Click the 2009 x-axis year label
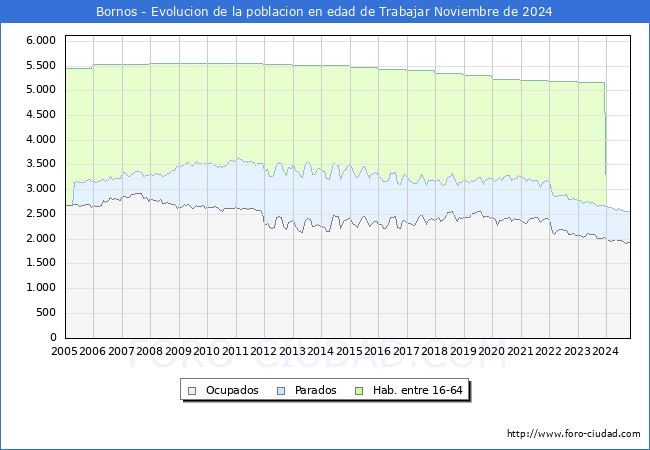Viewport: 650px width, 450px height. click(178, 351)
